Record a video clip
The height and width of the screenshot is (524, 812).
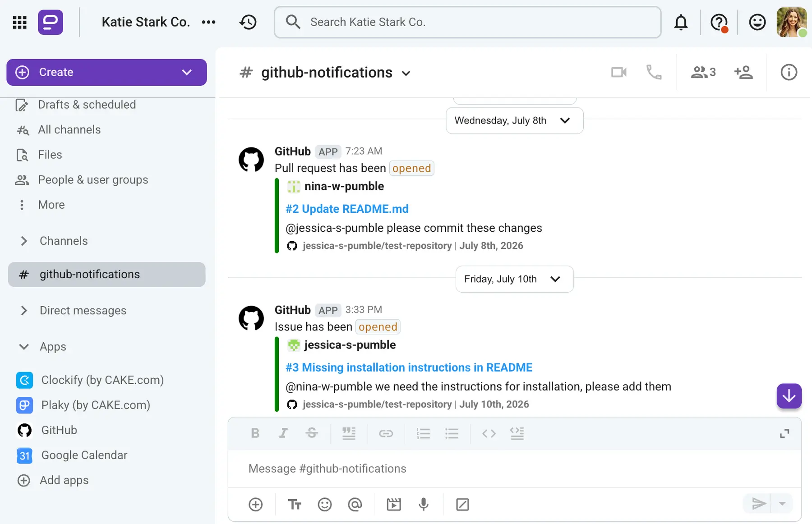394,504
